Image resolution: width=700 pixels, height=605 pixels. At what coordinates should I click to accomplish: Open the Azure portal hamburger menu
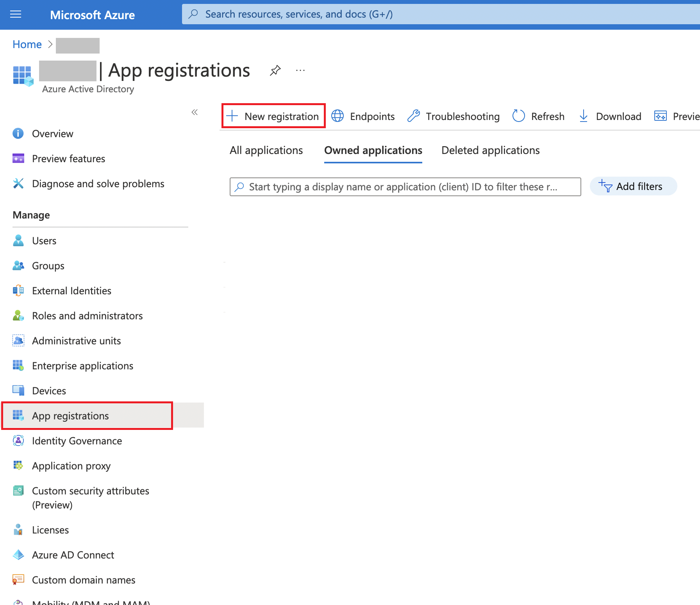tap(16, 14)
